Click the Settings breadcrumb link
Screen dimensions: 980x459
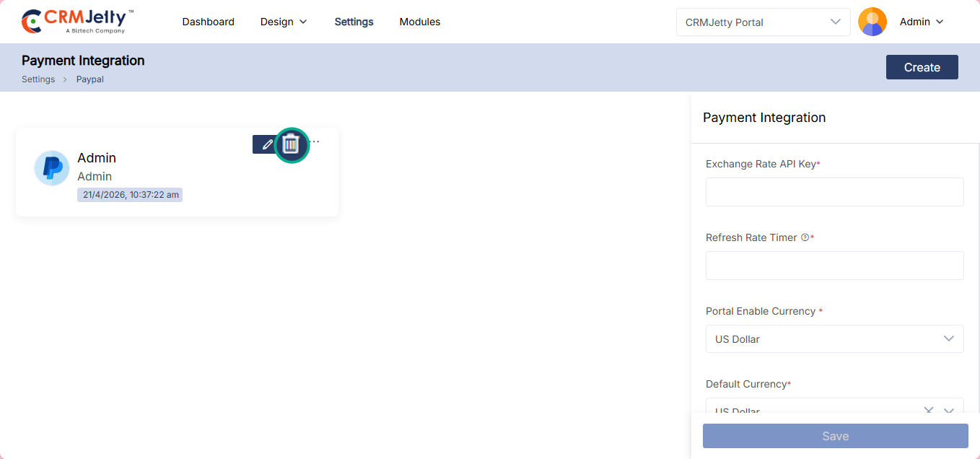(x=38, y=79)
